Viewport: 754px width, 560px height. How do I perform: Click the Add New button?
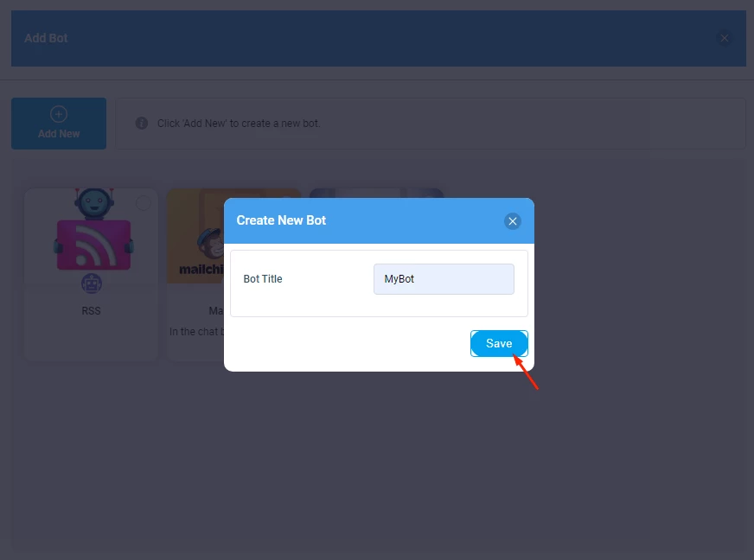pyautogui.click(x=59, y=124)
